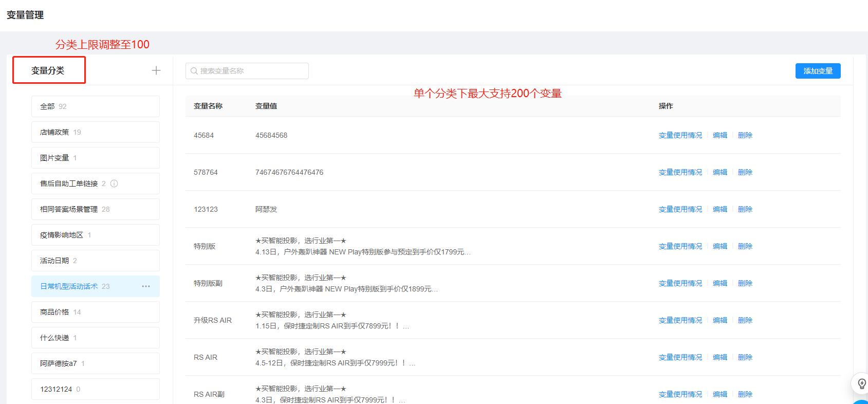Delete the 特别版副 variable

coord(745,283)
